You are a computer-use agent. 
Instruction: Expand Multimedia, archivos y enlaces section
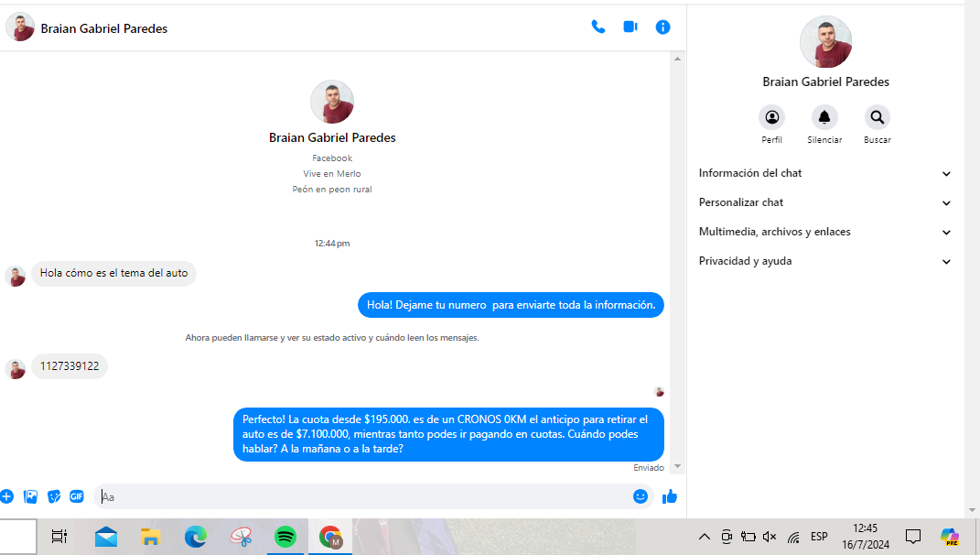[824, 232]
